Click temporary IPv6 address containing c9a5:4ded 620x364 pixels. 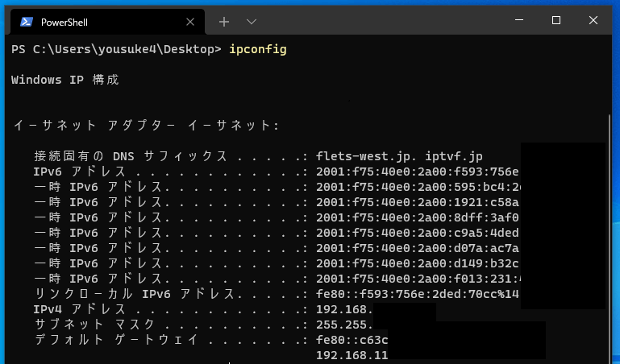[x=417, y=233]
